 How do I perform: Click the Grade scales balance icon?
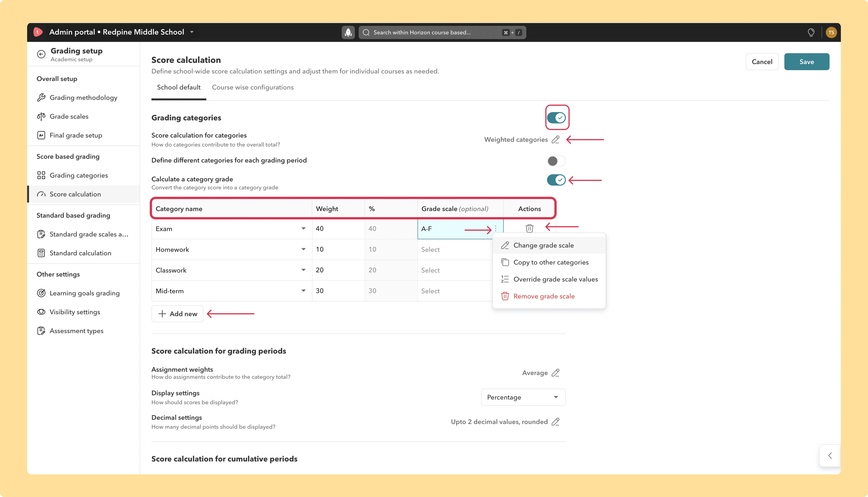(41, 116)
